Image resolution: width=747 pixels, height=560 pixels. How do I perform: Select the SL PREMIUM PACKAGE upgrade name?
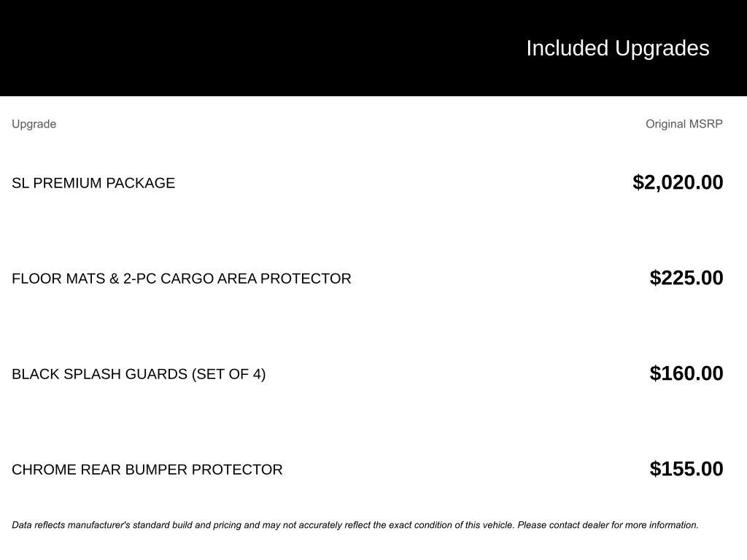[x=93, y=183]
